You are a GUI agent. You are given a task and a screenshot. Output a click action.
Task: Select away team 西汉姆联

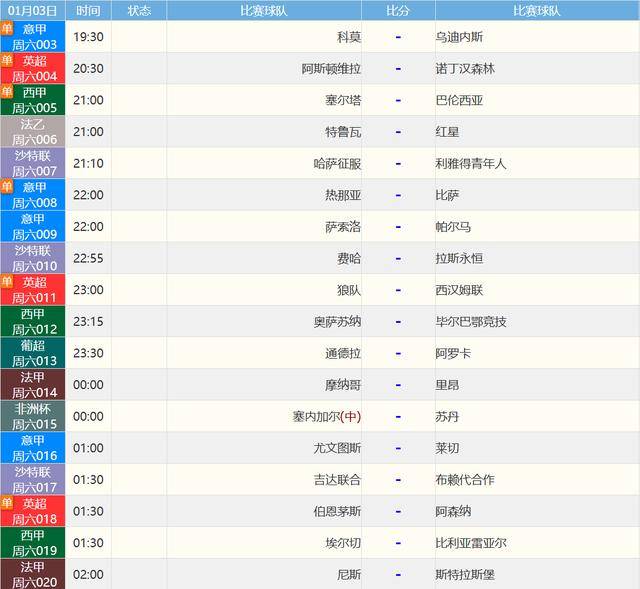click(459, 290)
